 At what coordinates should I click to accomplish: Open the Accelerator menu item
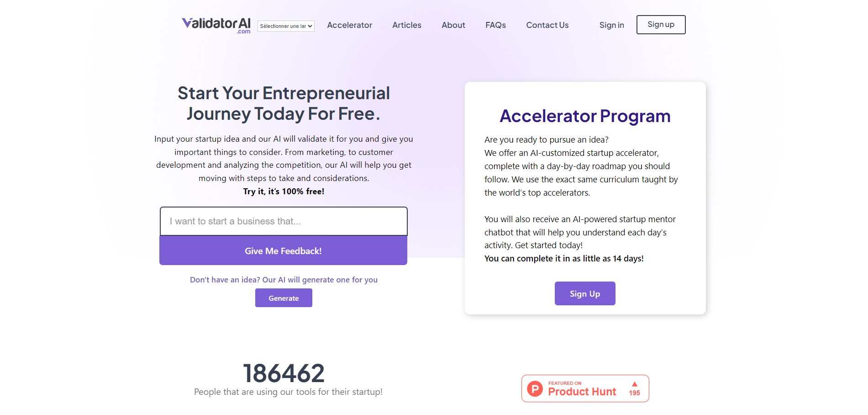click(349, 25)
